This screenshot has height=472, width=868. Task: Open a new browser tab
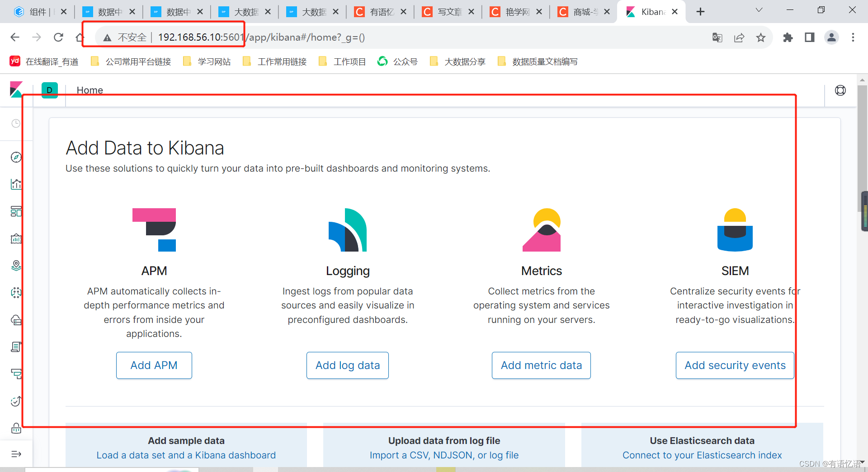pyautogui.click(x=700, y=12)
